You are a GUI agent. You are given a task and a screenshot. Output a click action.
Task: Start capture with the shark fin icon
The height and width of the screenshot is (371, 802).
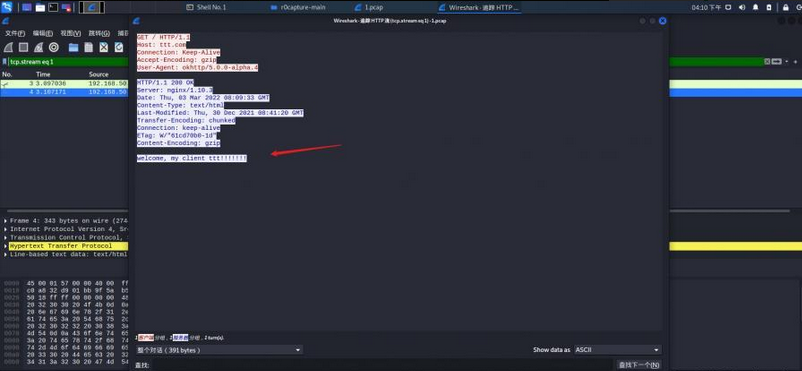click(x=8, y=48)
